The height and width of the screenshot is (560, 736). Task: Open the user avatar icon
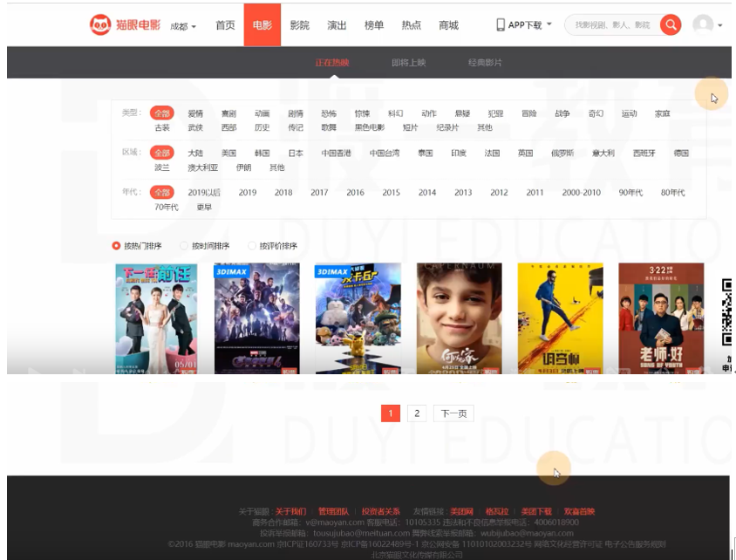coord(703,24)
